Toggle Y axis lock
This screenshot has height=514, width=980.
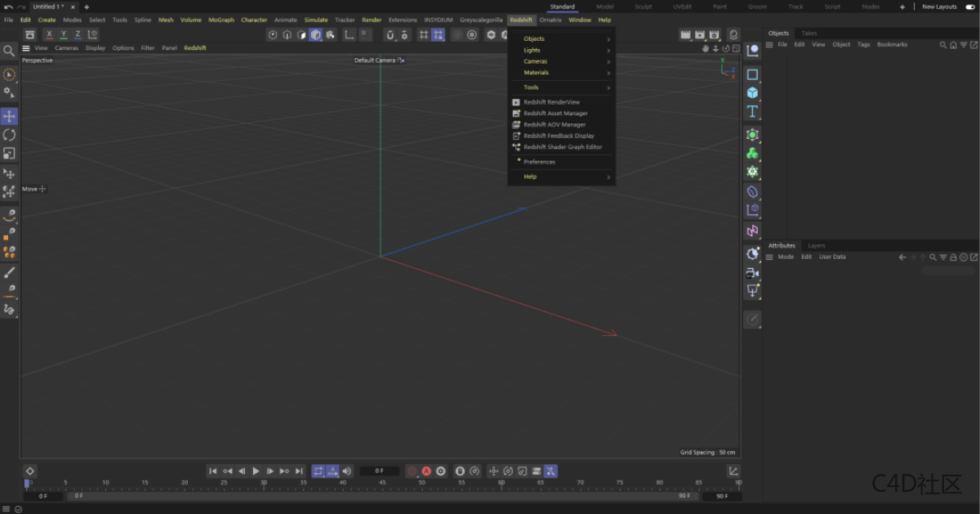point(64,34)
